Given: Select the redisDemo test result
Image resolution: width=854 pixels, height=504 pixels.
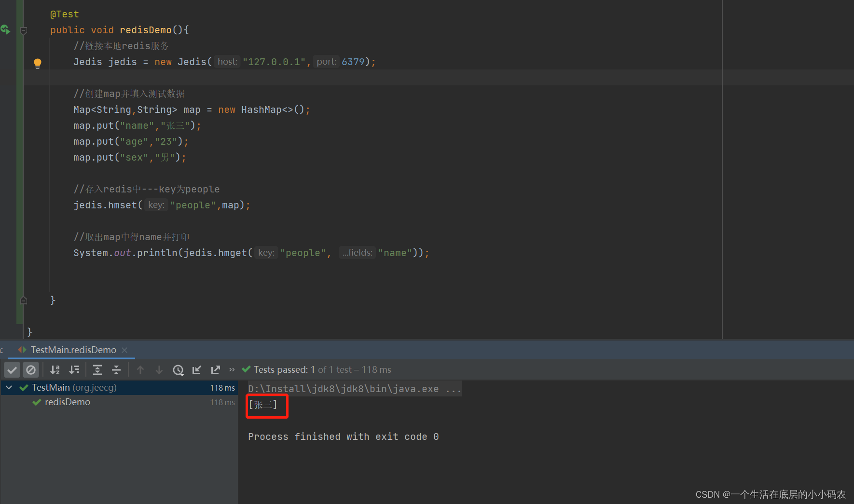Looking at the screenshot, I should click(67, 402).
